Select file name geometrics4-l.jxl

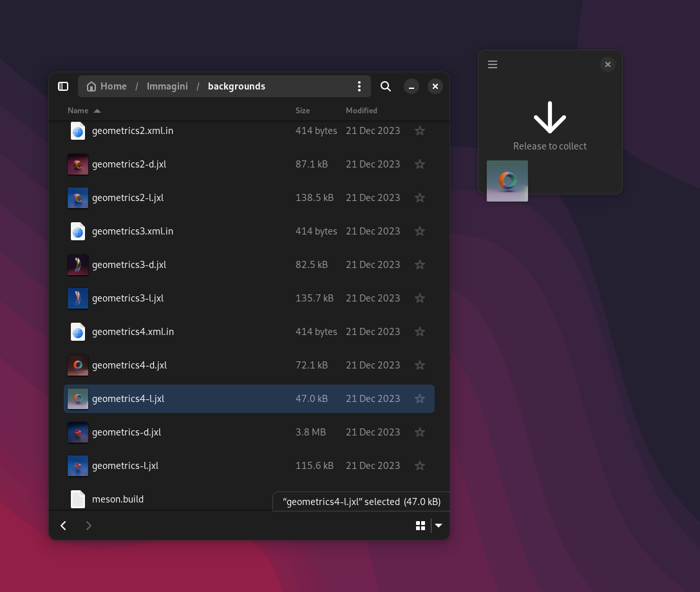[x=128, y=399]
